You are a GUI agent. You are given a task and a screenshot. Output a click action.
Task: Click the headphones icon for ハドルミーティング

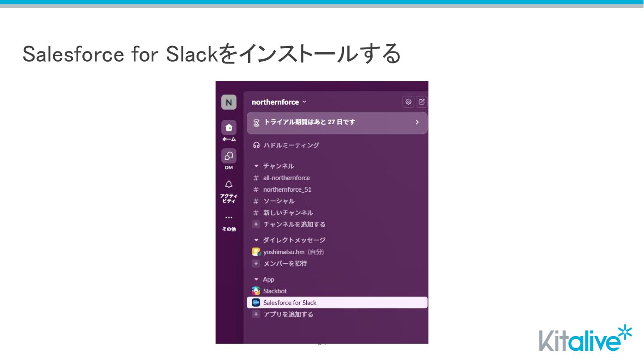point(256,145)
